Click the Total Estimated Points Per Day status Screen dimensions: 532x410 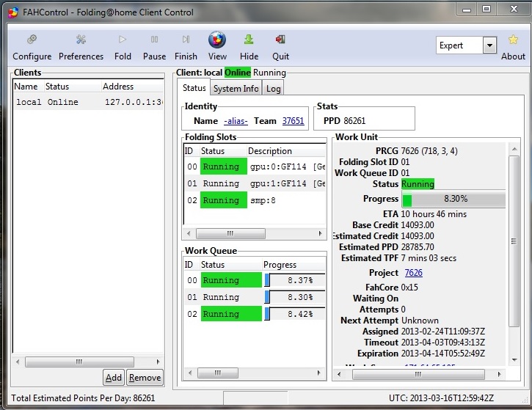[83, 398]
